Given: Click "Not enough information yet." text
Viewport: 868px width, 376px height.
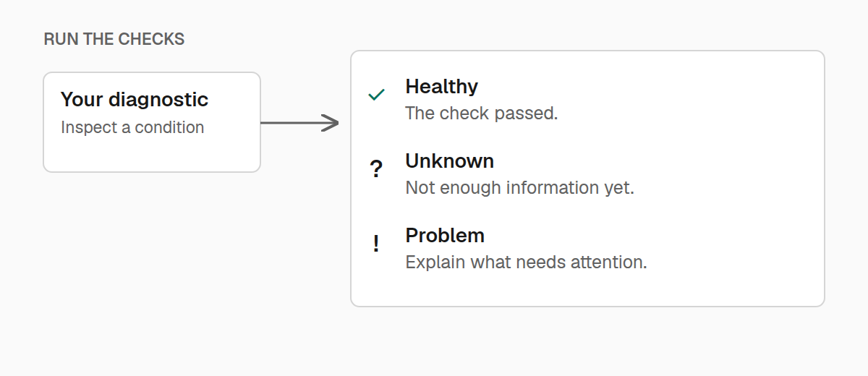Looking at the screenshot, I should pyautogui.click(x=519, y=188).
